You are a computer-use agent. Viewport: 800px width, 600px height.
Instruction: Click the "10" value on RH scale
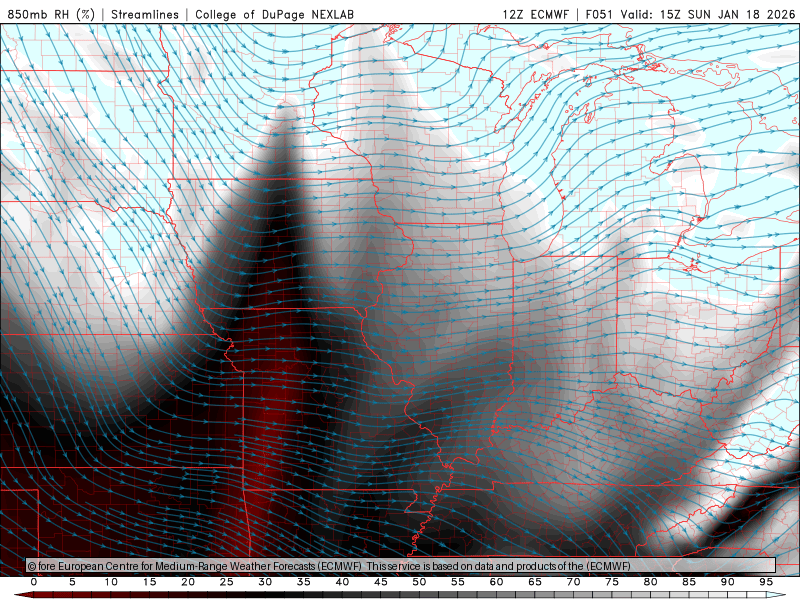pos(111,582)
